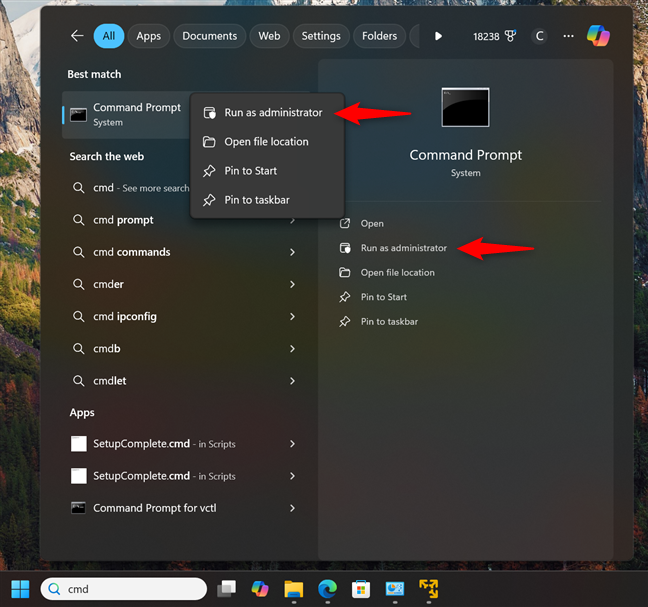This screenshot has height=607, width=648.
Task: Switch to the Web filter tab
Action: tap(269, 36)
